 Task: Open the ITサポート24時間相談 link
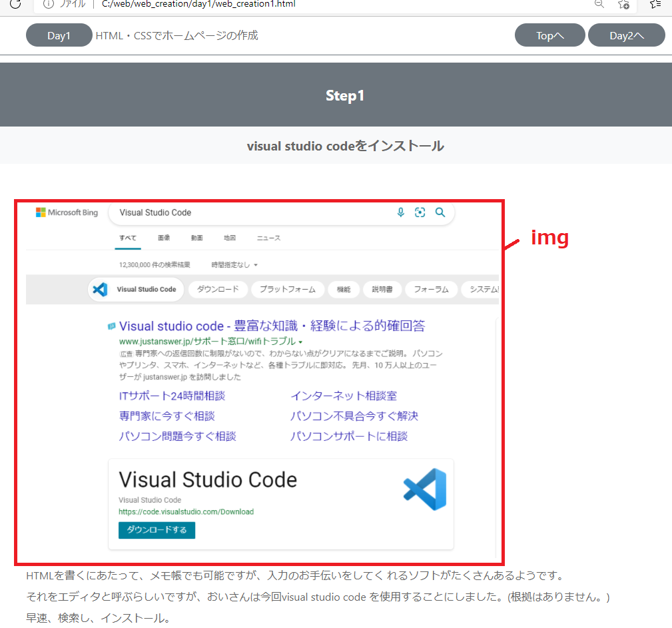[172, 396]
